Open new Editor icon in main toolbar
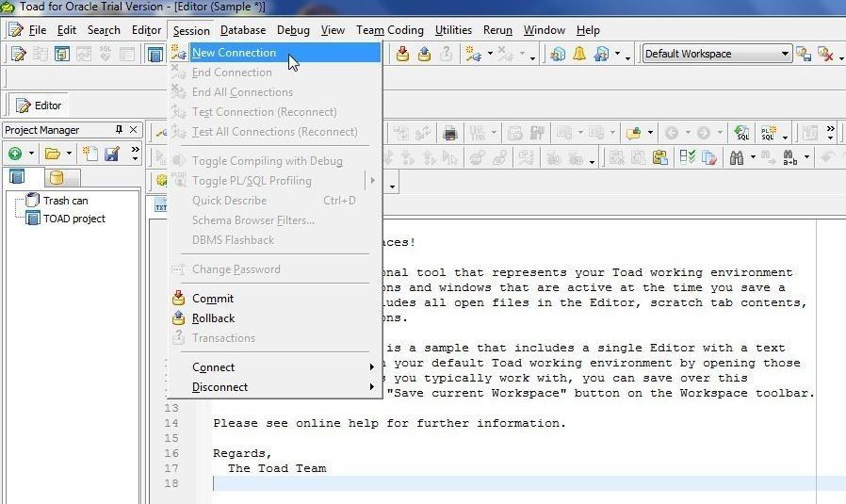The height and width of the screenshot is (504, 846). 18,54
